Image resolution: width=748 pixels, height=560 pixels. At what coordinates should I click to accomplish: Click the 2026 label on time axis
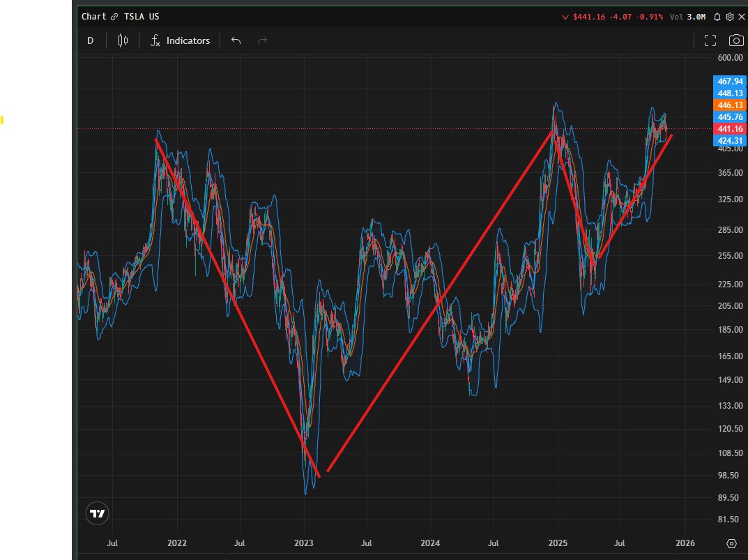point(685,543)
